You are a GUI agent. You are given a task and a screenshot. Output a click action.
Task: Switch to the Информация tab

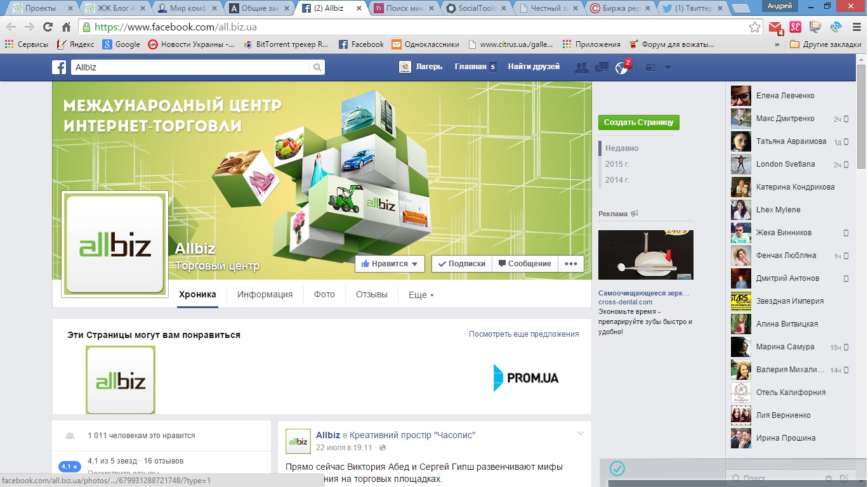pos(265,295)
